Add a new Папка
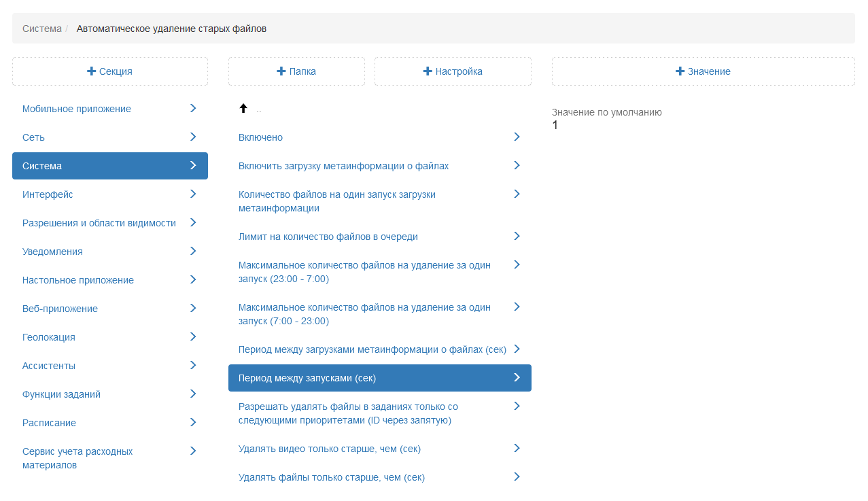Screen dimensions: 868x501 click(296, 71)
